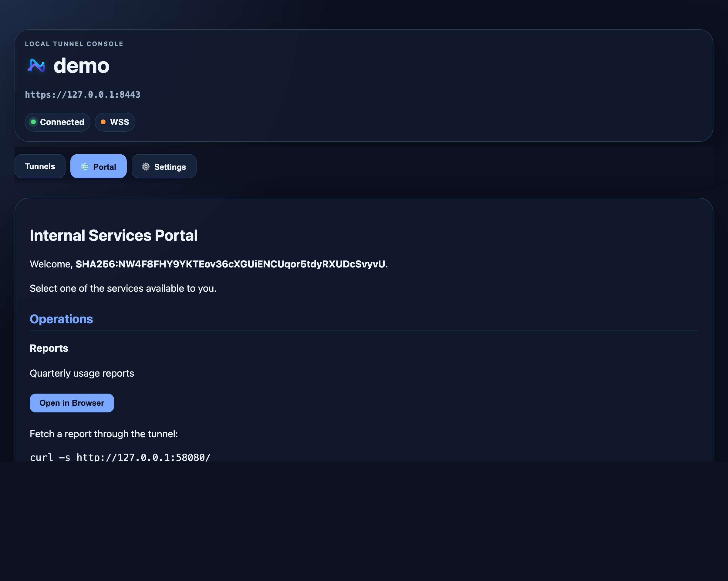Select the Portal tab label
Viewport: 728px width, 581px height.
(105, 167)
